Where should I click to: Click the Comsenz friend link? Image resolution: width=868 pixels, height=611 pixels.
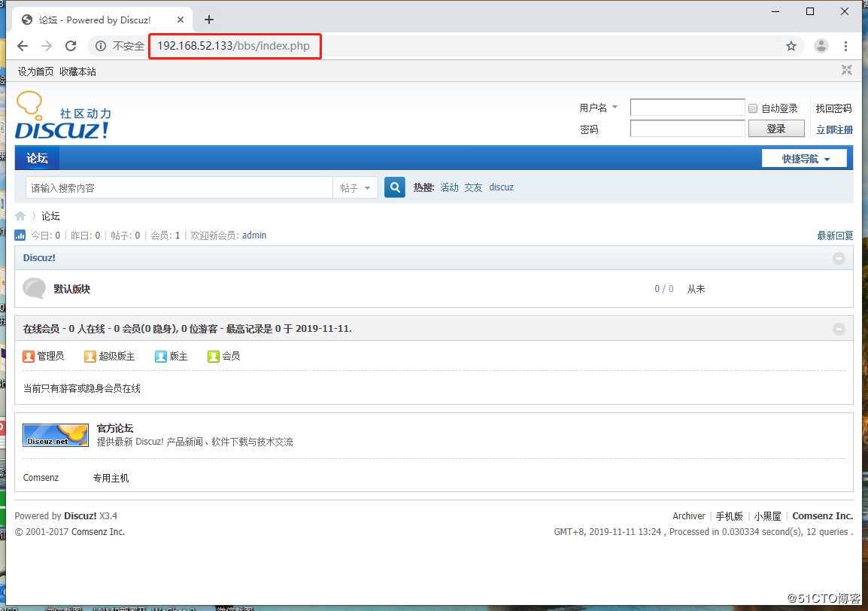point(41,478)
